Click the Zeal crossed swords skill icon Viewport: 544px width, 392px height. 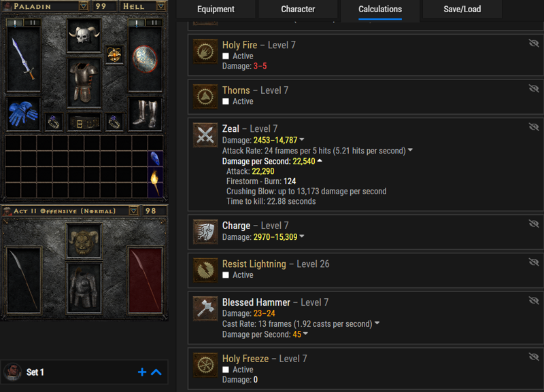pos(205,135)
